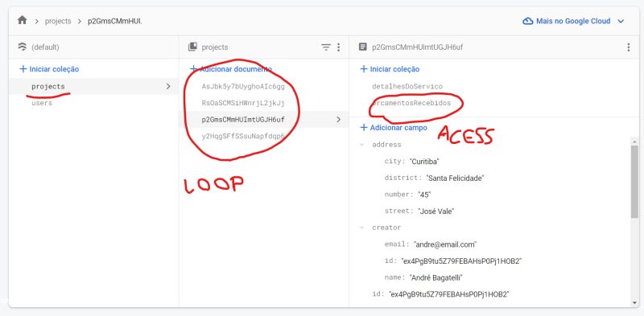The height and width of the screenshot is (316, 644).
Task: Click the (default) database label
Action: (x=45, y=47)
